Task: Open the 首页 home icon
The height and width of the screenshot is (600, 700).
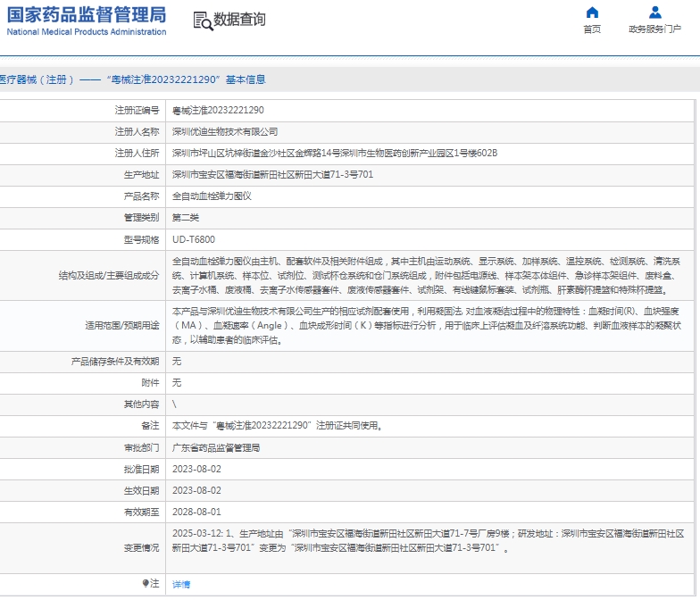Action: (x=592, y=12)
